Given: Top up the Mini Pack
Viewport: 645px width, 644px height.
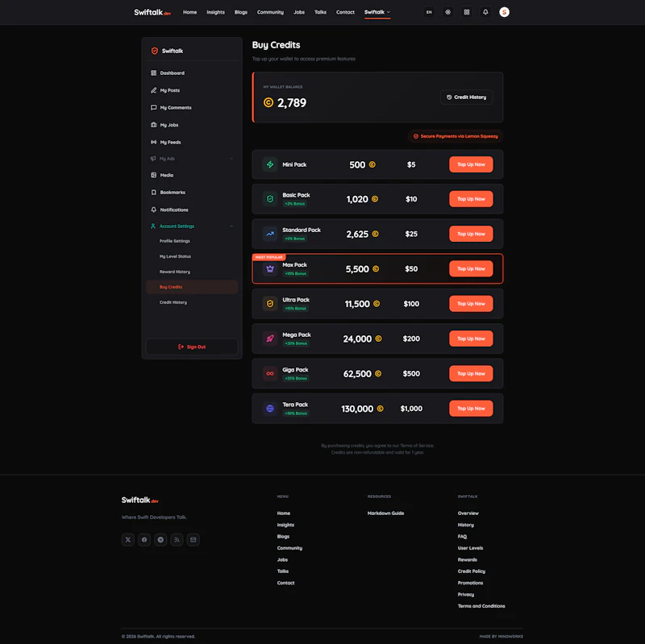Looking at the screenshot, I should pyautogui.click(x=471, y=164).
